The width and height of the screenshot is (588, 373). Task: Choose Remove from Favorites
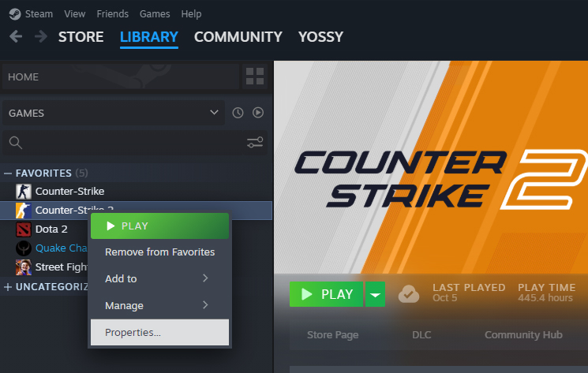pos(159,252)
